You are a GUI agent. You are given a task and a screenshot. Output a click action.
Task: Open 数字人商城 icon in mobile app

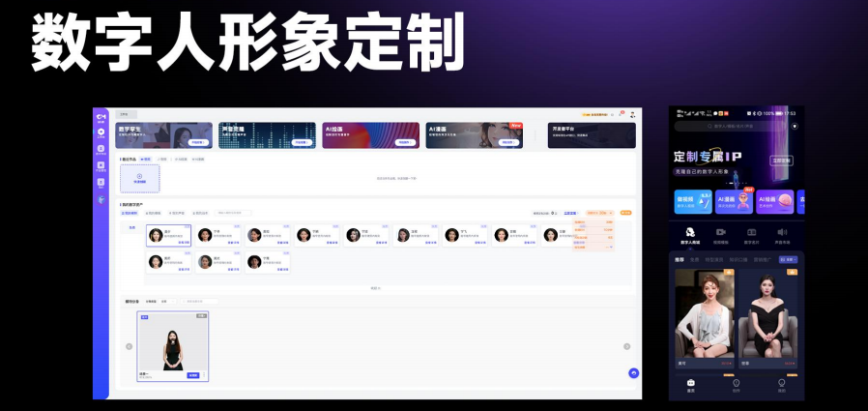click(x=690, y=233)
